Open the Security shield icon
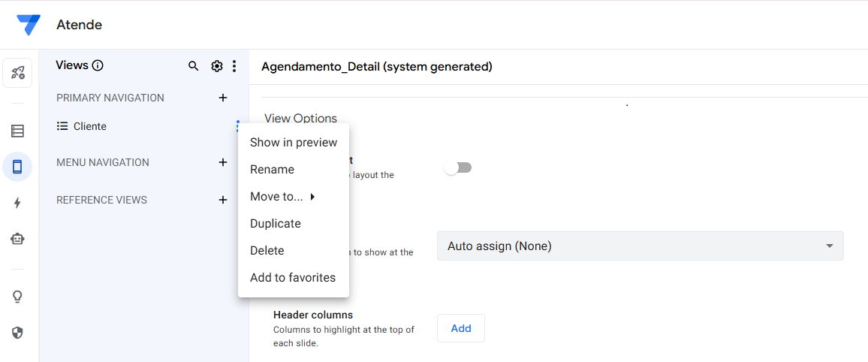Screen dimensions: 868x362 tap(17, 332)
